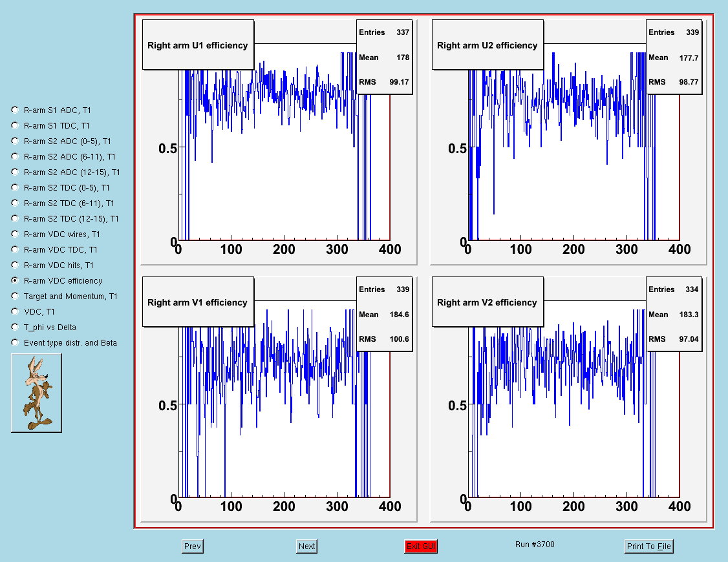Switch to R-arm VDC hits, T1

[15, 265]
